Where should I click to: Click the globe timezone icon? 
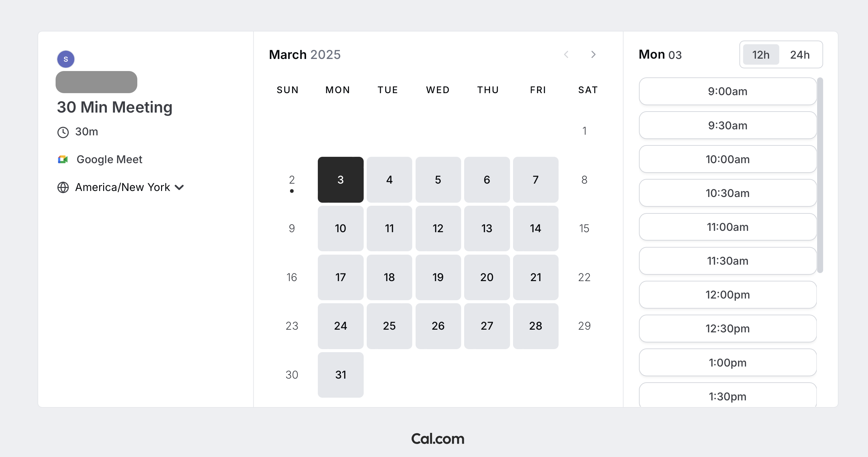63,187
